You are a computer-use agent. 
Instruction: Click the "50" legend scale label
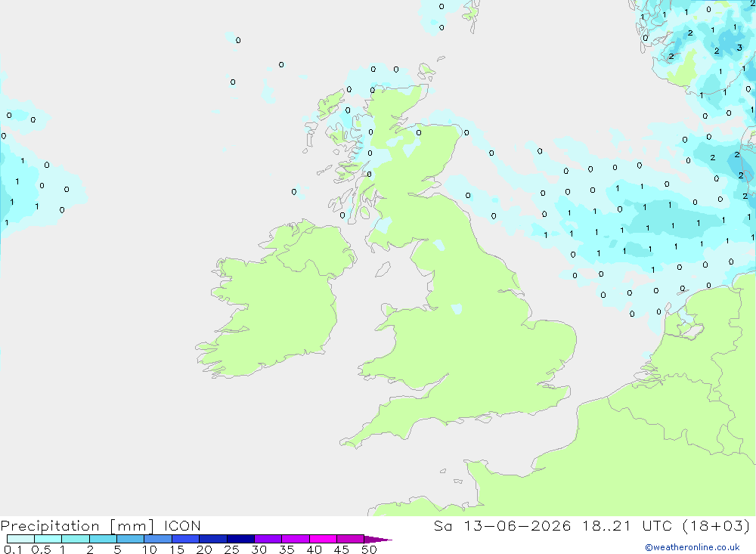[369, 549]
